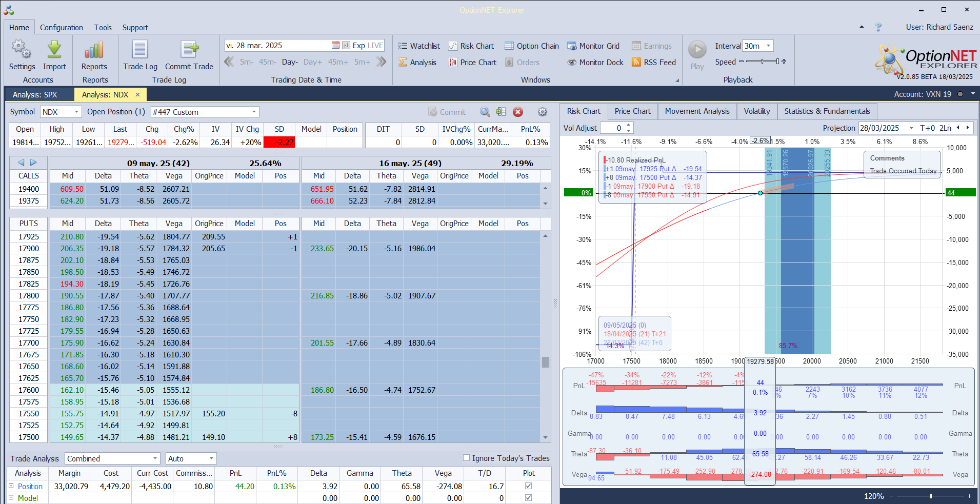
Task: Toggle Plot checkbox in Model row
Action: point(529,498)
